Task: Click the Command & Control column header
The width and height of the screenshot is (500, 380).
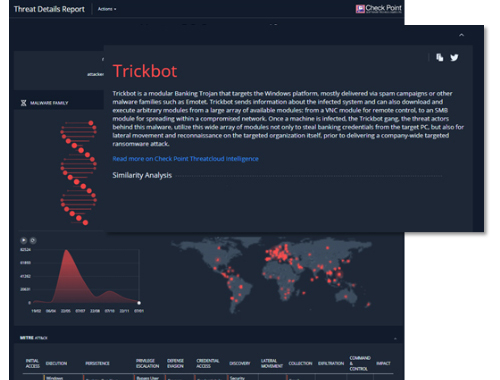Action: 360,363
